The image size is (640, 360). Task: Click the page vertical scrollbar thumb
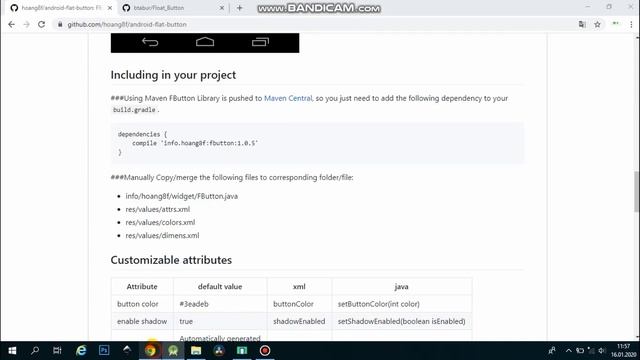[x=636, y=191]
